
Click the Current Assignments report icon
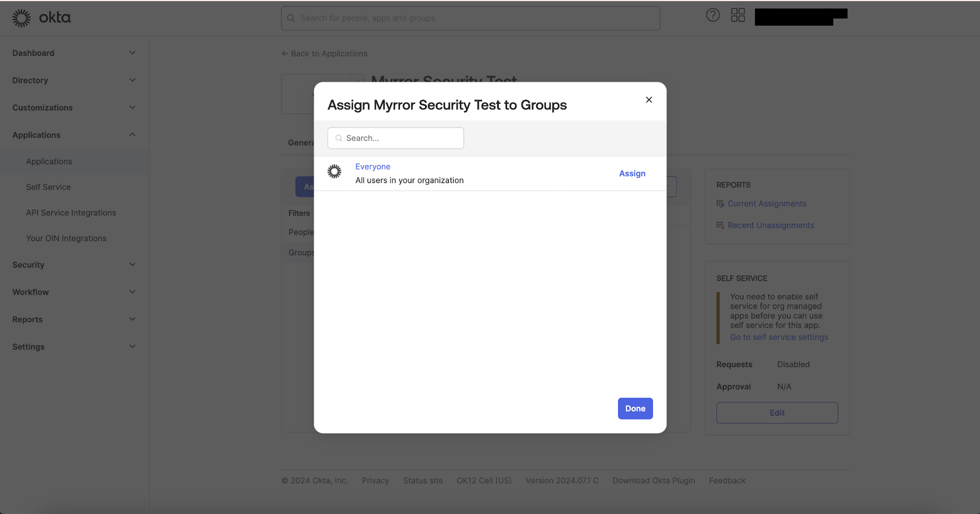point(720,204)
